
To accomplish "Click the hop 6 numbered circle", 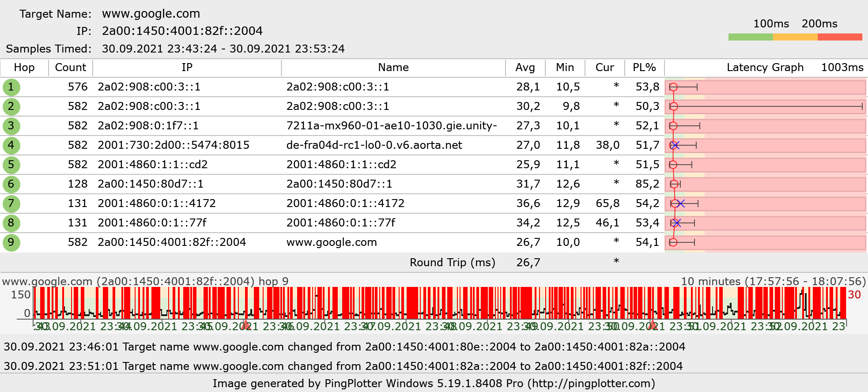I will 11,184.
